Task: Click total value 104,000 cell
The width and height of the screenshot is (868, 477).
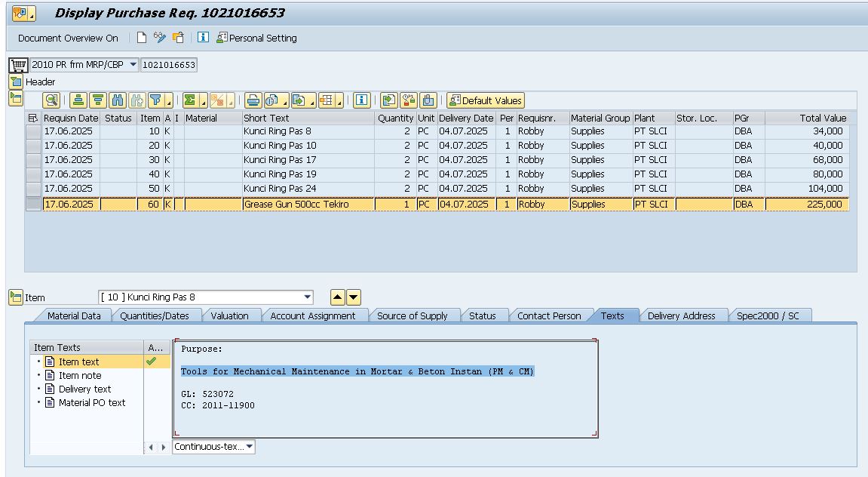Action: (x=807, y=189)
